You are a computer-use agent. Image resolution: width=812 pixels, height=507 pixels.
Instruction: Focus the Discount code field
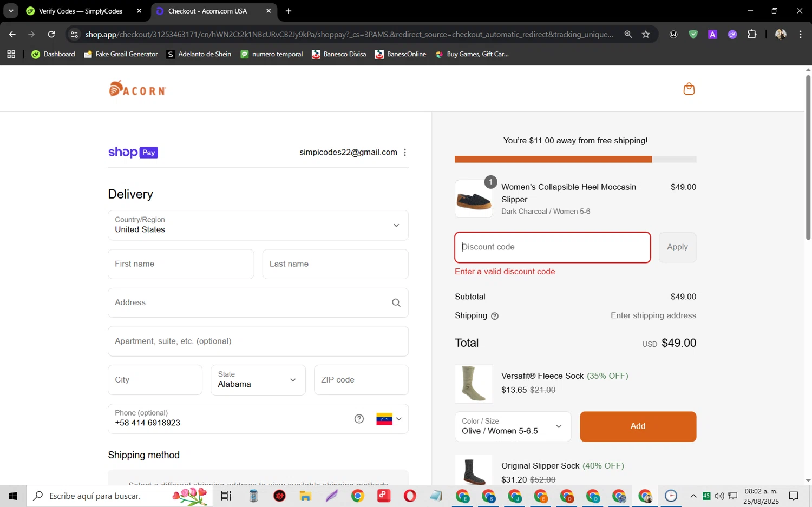pyautogui.click(x=553, y=247)
